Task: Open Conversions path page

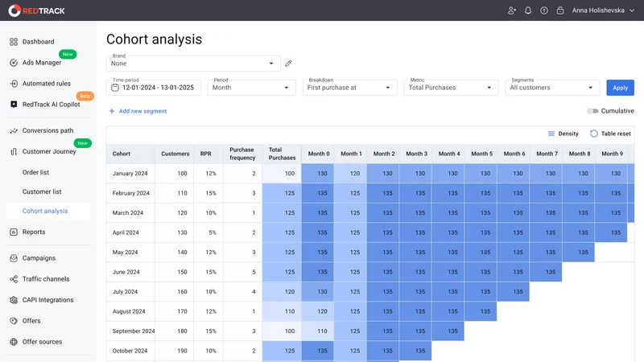Action: coord(48,130)
